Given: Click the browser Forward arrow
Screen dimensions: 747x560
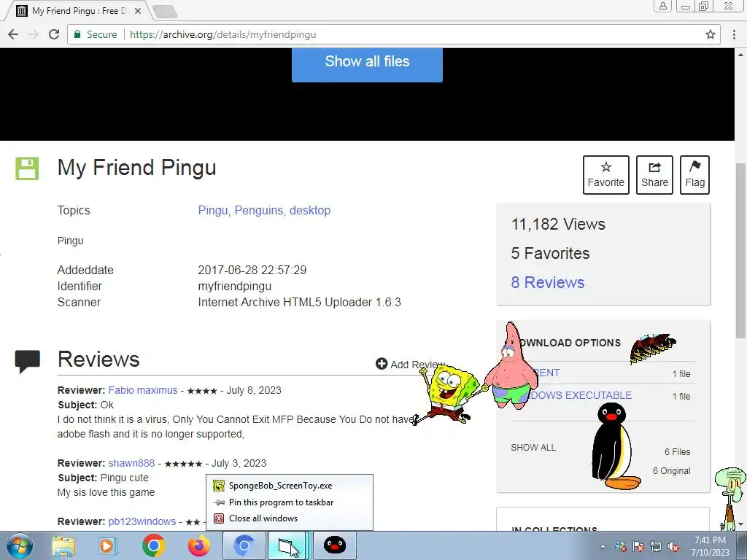Looking at the screenshot, I should click(x=34, y=34).
